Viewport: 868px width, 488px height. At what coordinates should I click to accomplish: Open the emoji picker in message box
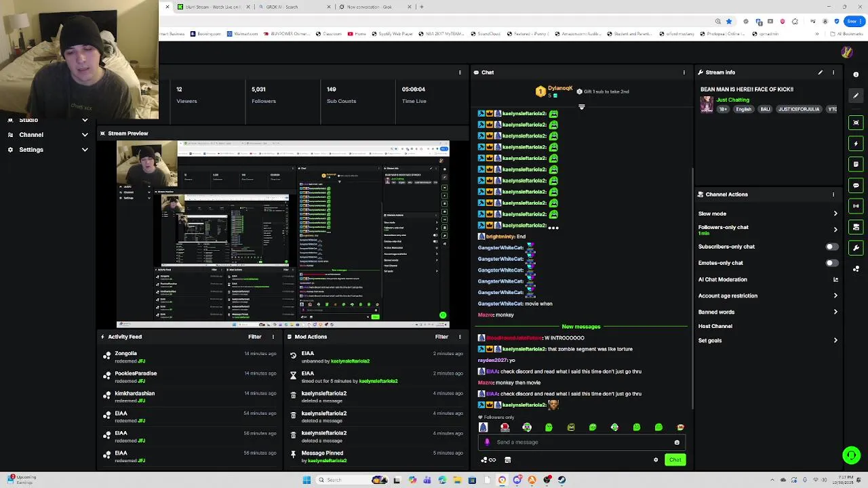(677, 443)
